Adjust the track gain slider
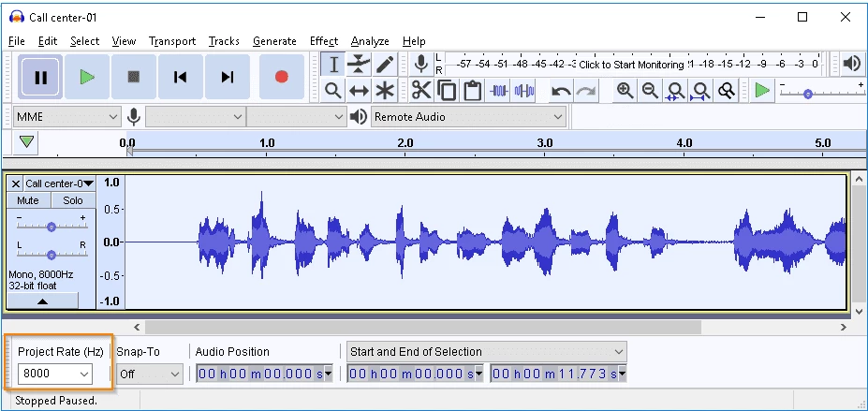 tap(51, 227)
